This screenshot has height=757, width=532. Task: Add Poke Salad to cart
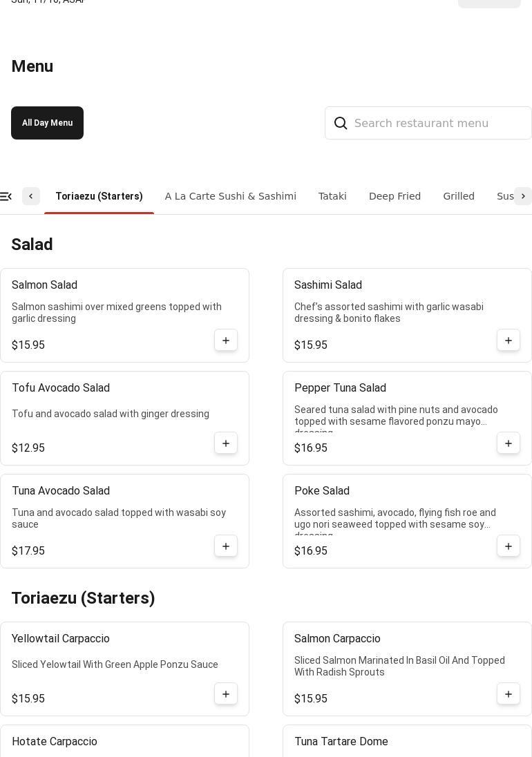point(509,546)
